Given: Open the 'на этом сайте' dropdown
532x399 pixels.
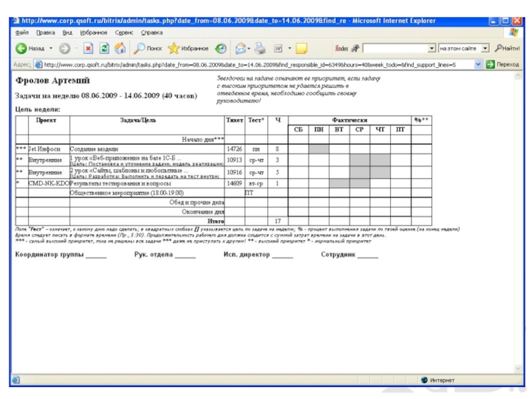Looking at the screenshot, I should [x=485, y=49].
